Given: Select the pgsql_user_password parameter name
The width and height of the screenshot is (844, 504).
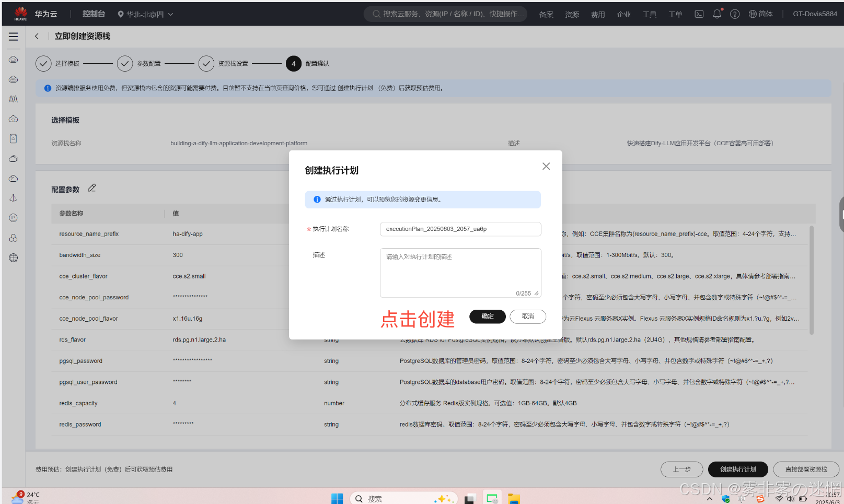Looking at the screenshot, I should [88, 382].
